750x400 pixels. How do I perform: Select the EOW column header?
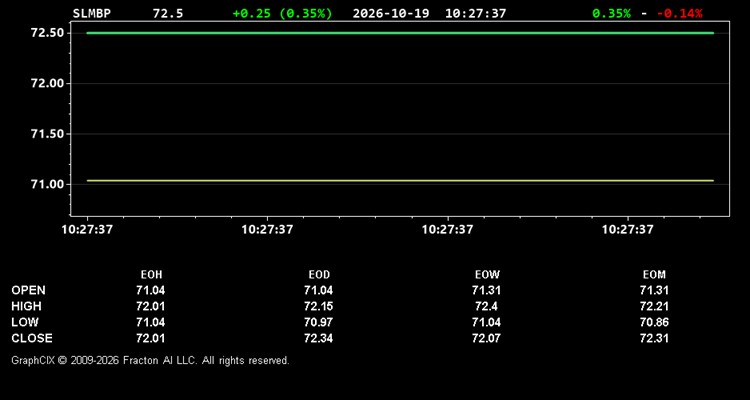tap(487, 275)
